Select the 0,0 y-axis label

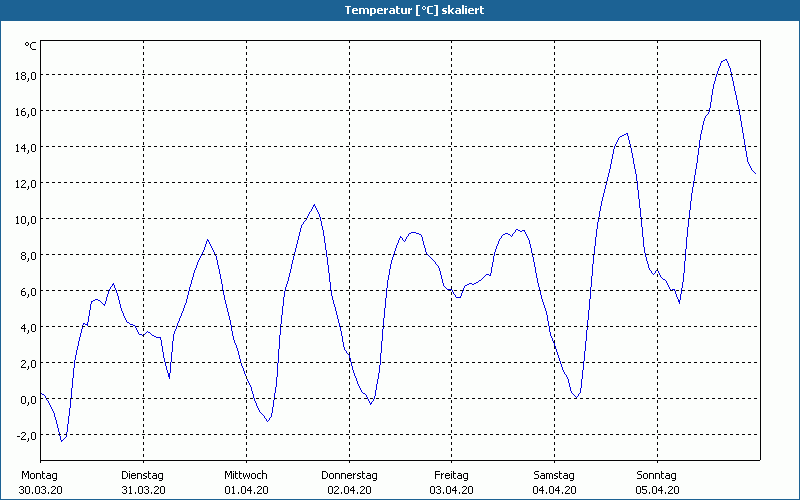pyautogui.click(x=27, y=399)
